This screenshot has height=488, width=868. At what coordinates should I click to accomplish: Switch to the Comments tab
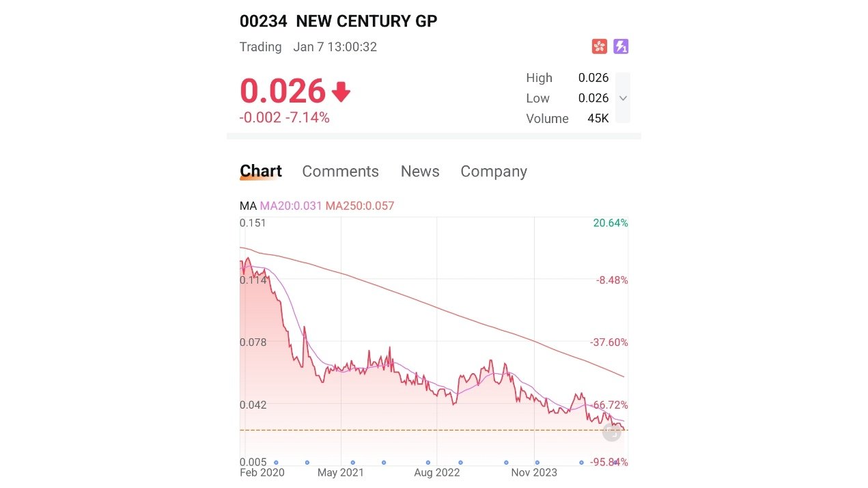click(340, 172)
